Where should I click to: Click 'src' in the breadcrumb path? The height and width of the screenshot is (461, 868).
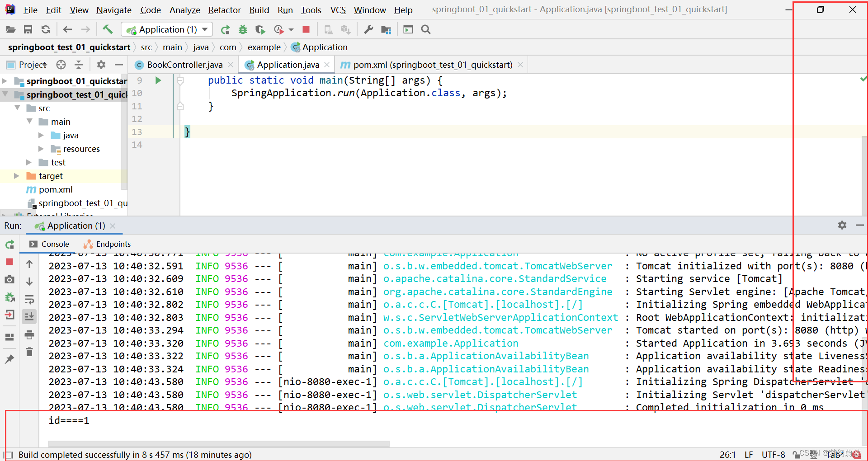pos(146,47)
